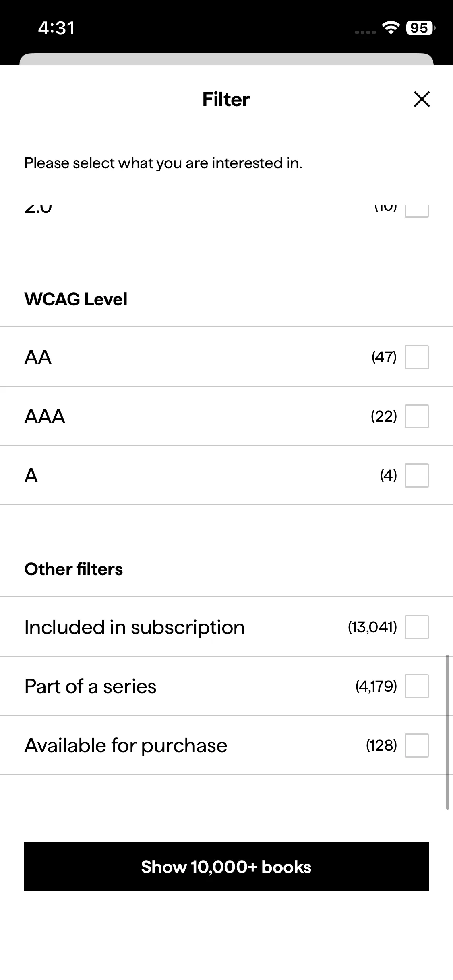Tick the single A level checkbox
453x980 pixels.
coord(416,475)
